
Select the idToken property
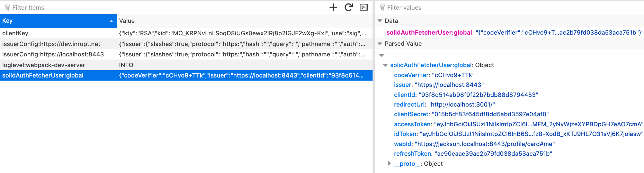pos(406,134)
